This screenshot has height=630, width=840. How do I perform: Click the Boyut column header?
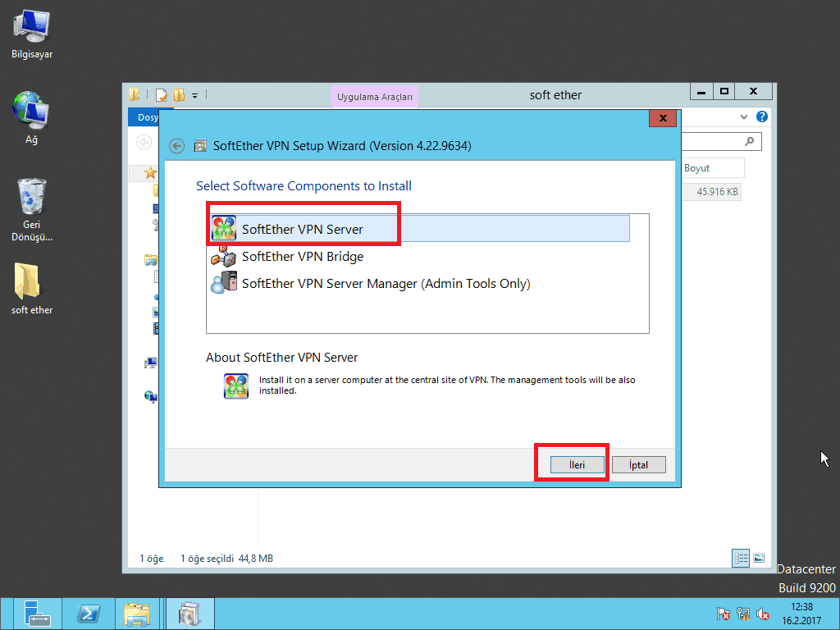(713, 167)
